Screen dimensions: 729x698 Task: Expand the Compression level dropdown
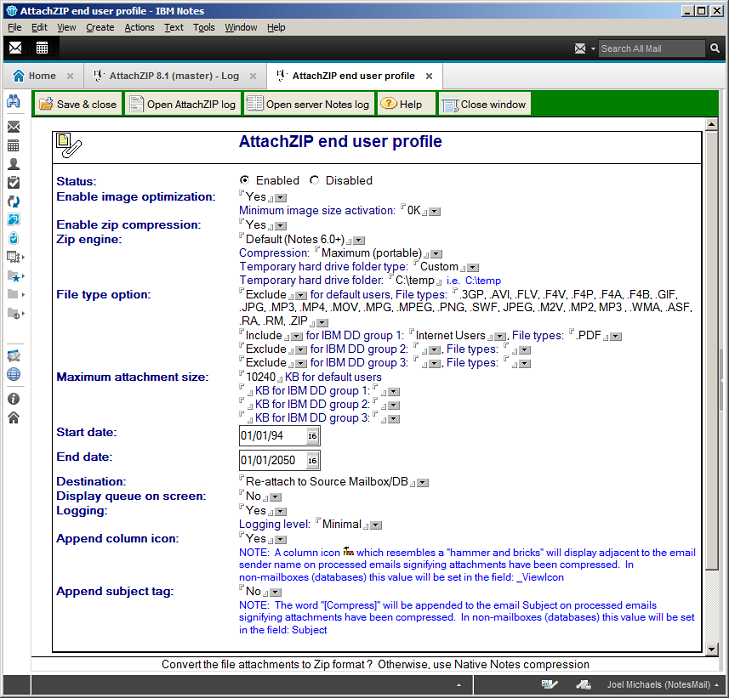coord(436,254)
